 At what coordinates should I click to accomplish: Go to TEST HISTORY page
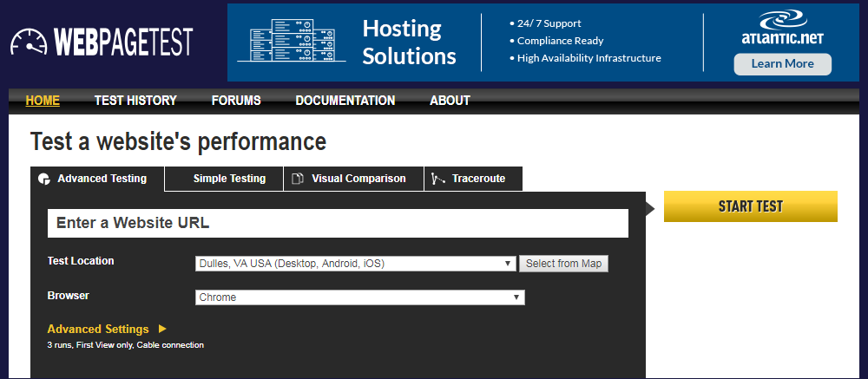tap(135, 101)
